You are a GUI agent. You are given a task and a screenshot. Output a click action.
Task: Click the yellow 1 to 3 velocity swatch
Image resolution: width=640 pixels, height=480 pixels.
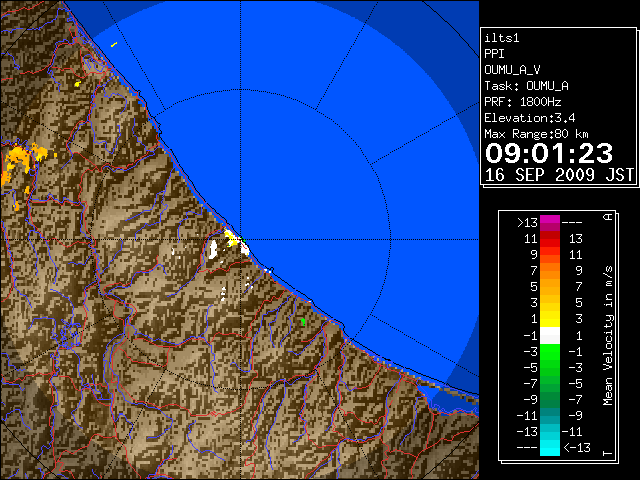point(550,319)
